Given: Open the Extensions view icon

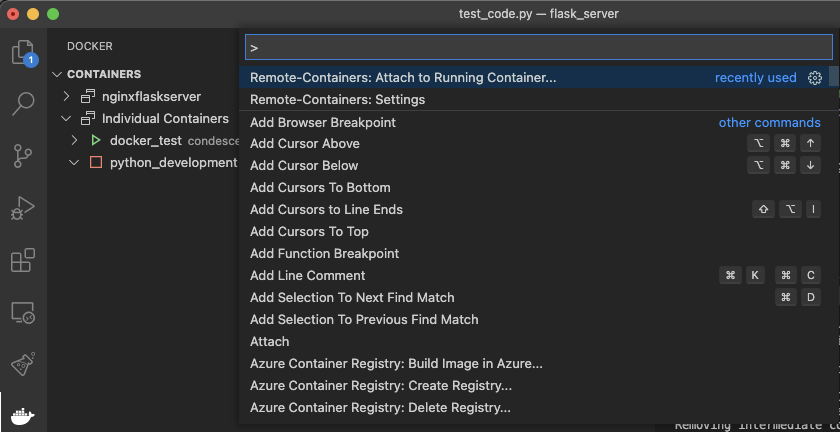Looking at the screenshot, I should pos(23,260).
